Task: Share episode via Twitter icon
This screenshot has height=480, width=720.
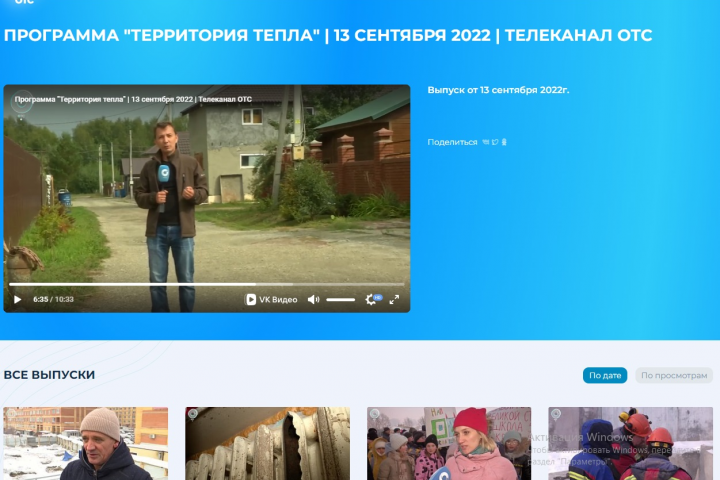Action: click(495, 142)
